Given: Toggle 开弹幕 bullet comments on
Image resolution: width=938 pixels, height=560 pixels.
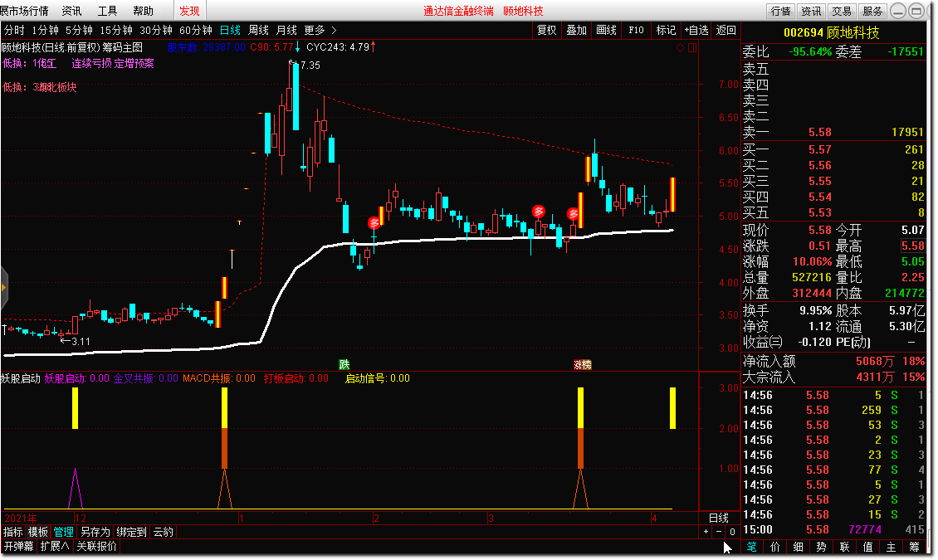Looking at the screenshot, I should click(18, 546).
